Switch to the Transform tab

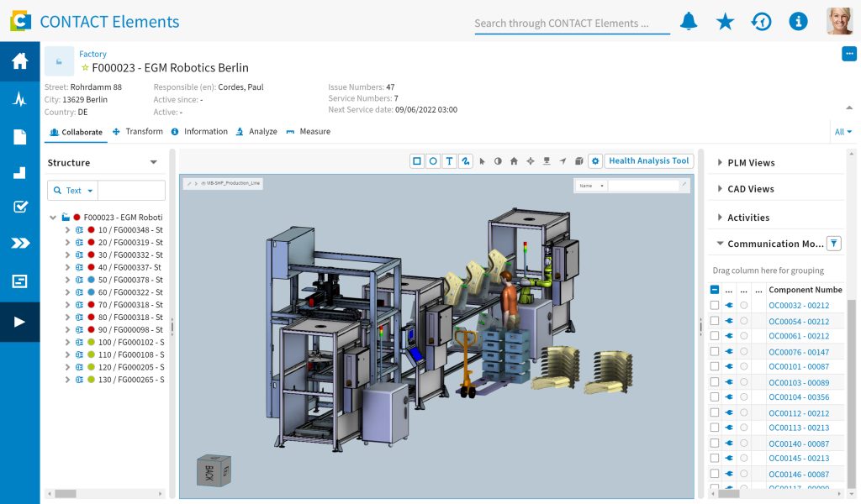138,132
